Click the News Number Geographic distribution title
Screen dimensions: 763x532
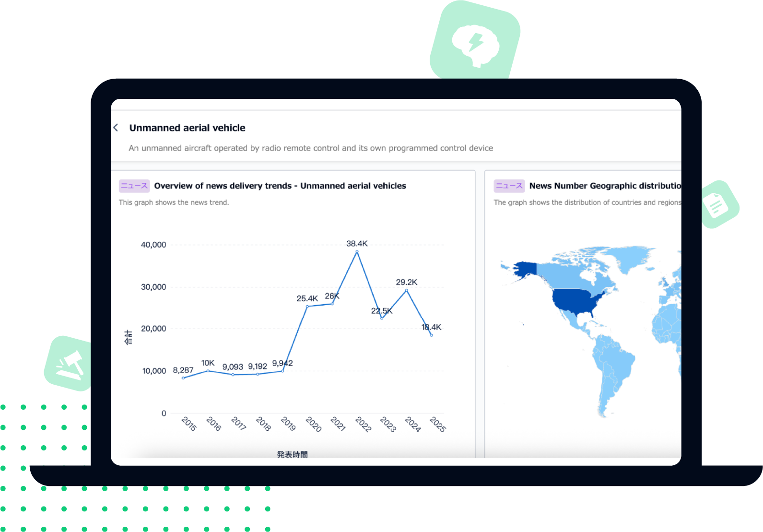(x=604, y=186)
